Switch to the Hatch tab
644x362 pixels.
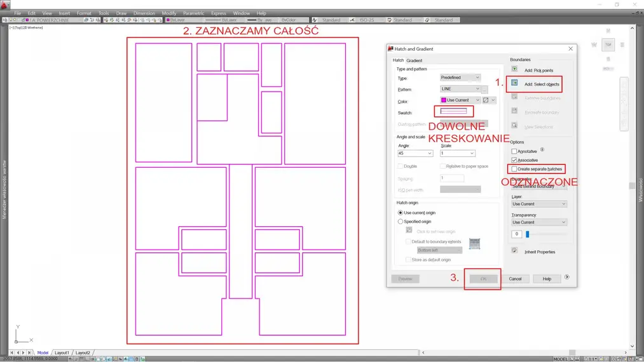(x=398, y=60)
